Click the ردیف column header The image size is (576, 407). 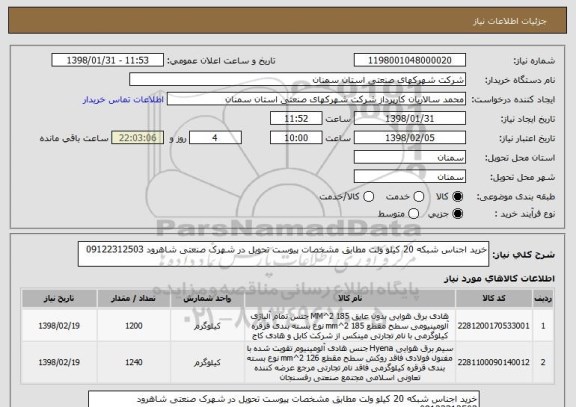point(543,298)
